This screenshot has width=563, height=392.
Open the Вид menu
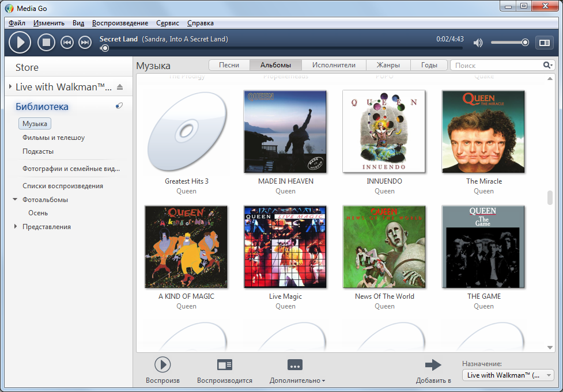point(78,23)
